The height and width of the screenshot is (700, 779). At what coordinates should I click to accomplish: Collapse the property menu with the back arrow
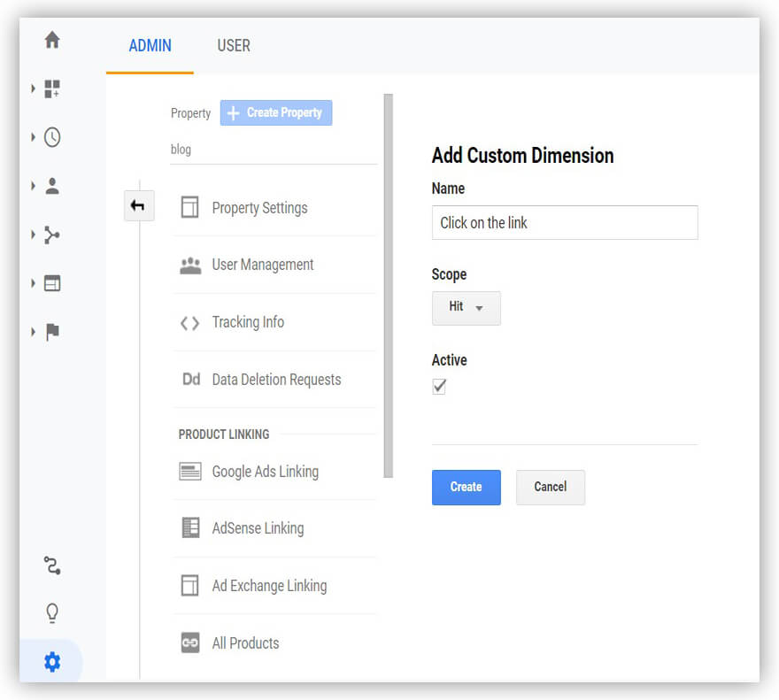tap(138, 204)
